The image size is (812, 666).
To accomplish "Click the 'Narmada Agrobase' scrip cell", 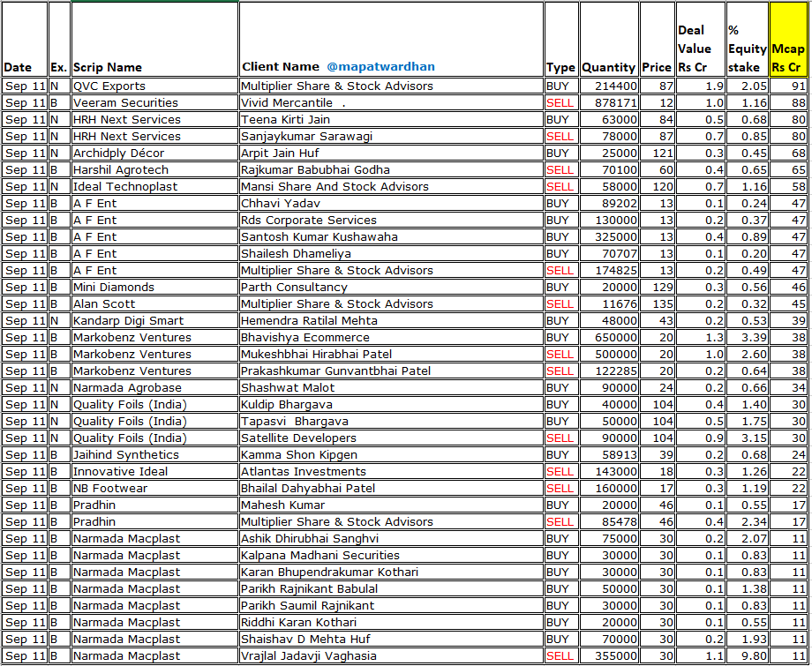I will (x=154, y=387).
